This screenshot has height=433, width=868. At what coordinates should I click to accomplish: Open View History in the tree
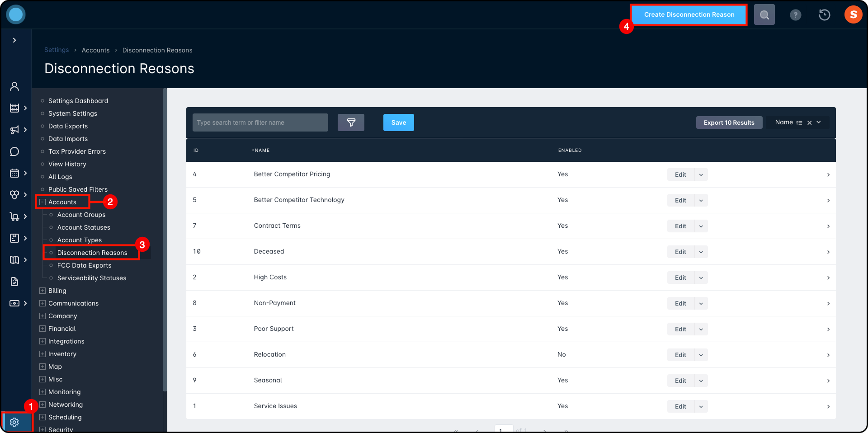pyautogui.click(x=67, y=164)
